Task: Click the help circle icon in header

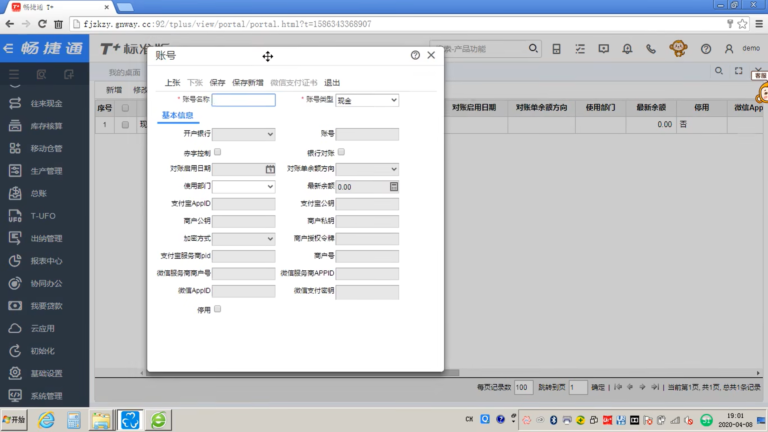Action: coord(706,48)
